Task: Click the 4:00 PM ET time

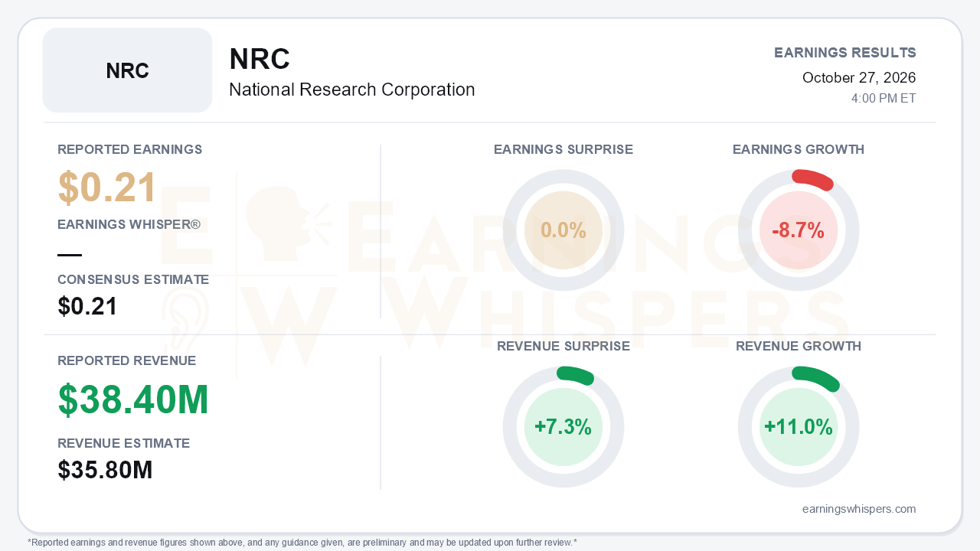Action: coord(884,99)
